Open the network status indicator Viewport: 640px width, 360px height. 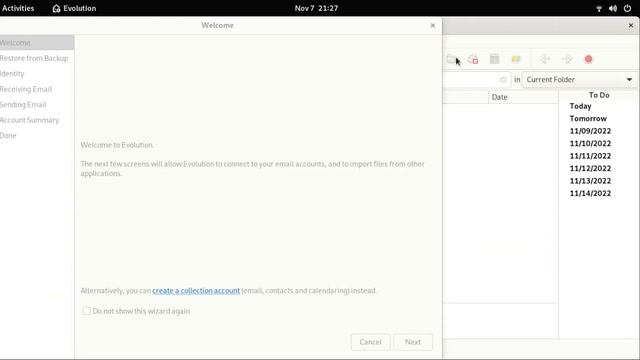(599, 8)
